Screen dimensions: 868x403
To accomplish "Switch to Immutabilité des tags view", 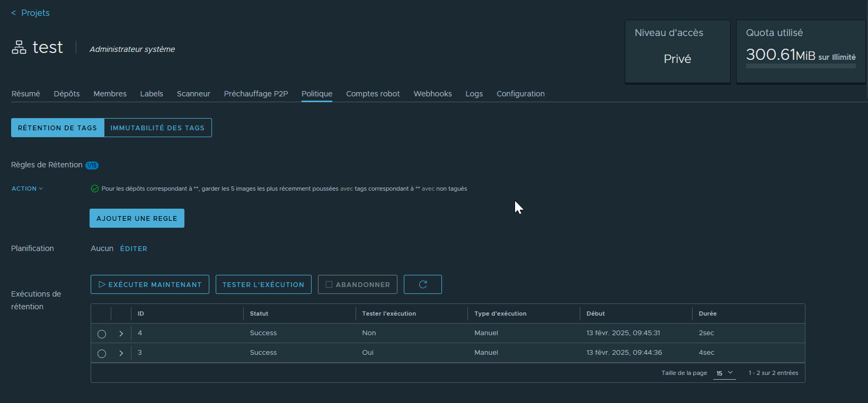I will 157,128.
